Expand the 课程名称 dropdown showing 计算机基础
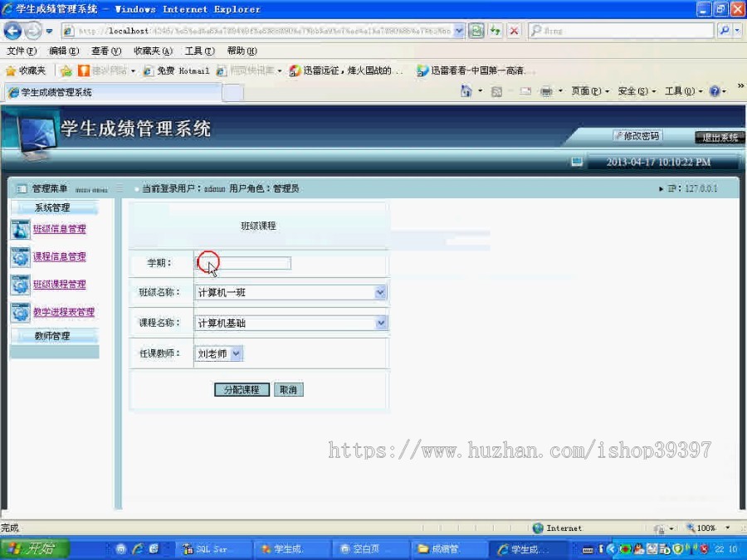This screenshot has height=560, width=747. coord(381,323)
